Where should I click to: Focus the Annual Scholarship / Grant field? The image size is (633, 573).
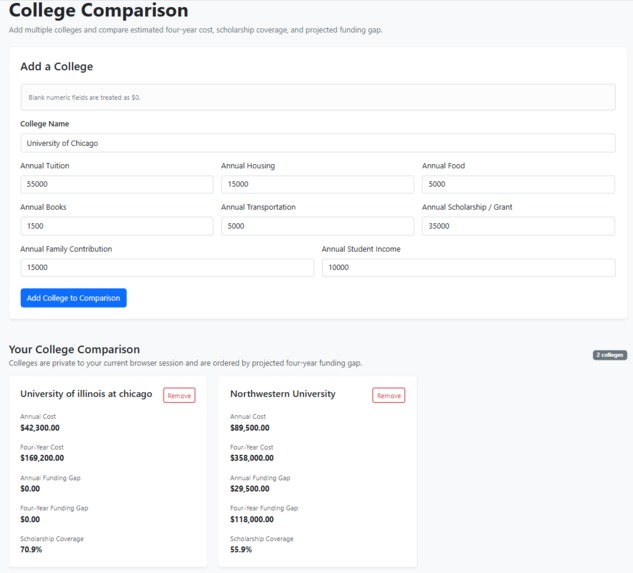(x=518, y=226)
